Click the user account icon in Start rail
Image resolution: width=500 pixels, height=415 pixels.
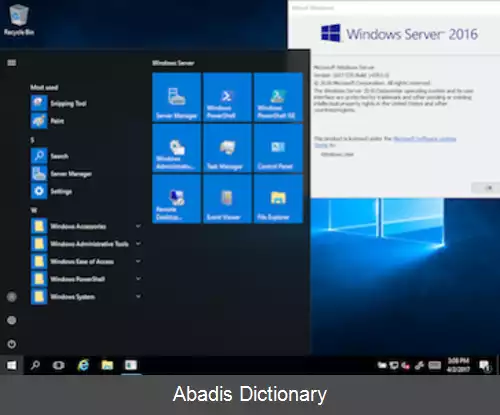pos(12,296)
